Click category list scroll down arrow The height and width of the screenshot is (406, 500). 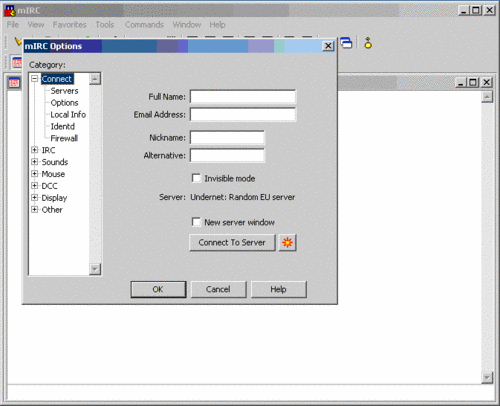[95, 269]
